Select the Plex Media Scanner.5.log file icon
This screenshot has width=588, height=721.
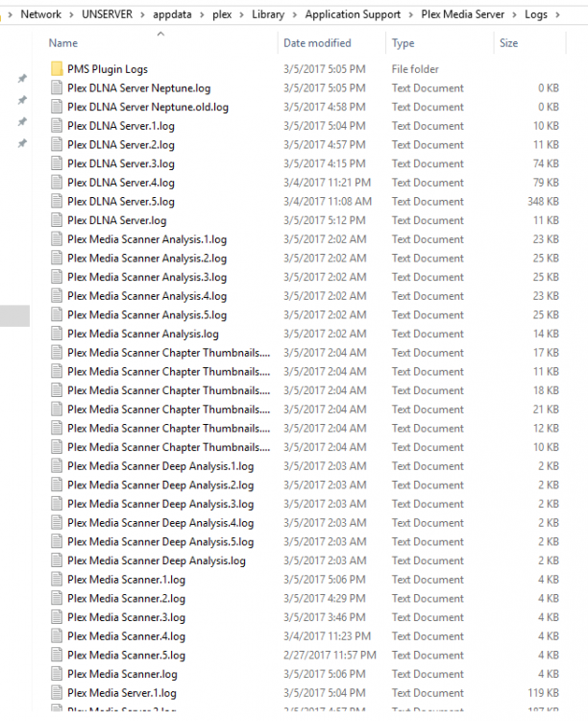coord(57,655)
